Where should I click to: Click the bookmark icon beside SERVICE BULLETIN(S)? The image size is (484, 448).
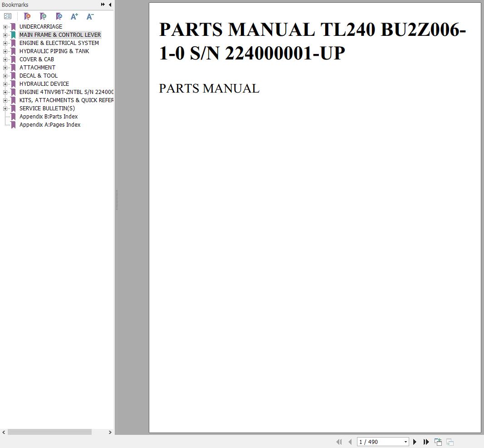pyautogui.click(x=13, y=108)
